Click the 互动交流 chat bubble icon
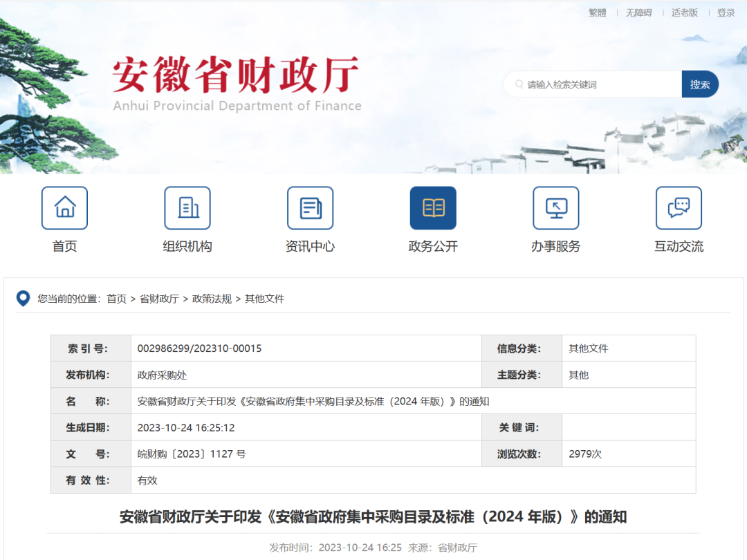The height and width of the screenshot is (560, 747). [x=679, y=208]
